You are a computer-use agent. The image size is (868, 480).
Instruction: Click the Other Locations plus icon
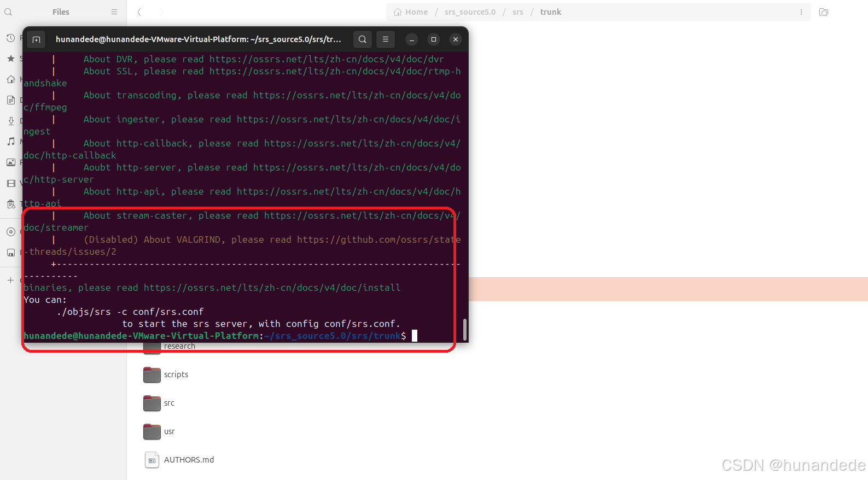coord(10,280)
